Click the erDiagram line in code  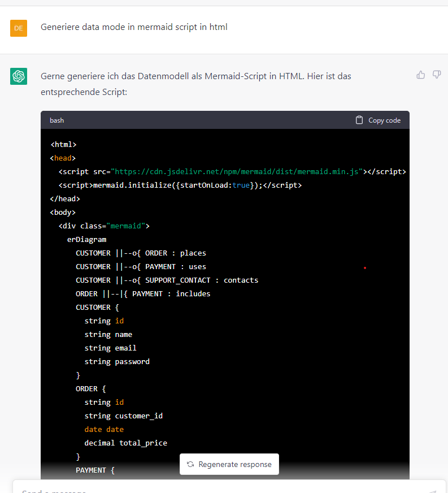86,240
